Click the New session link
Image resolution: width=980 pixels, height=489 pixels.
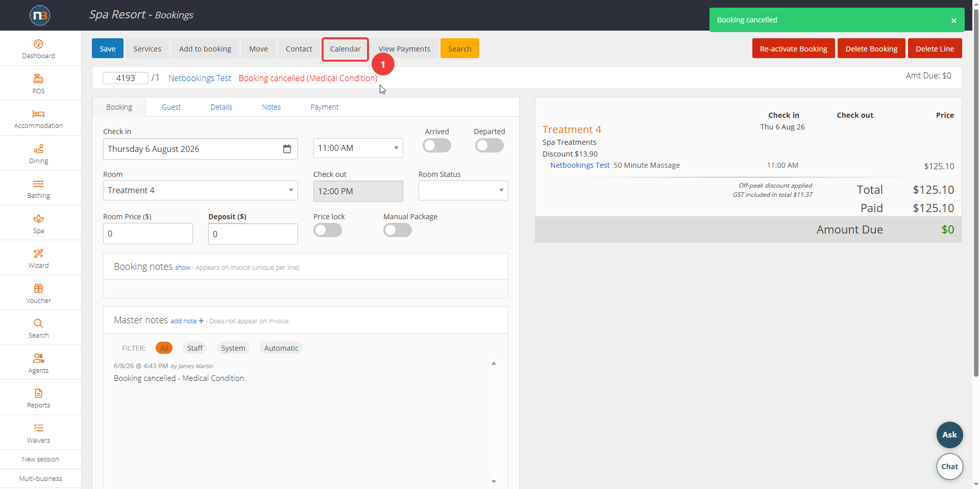40,459
